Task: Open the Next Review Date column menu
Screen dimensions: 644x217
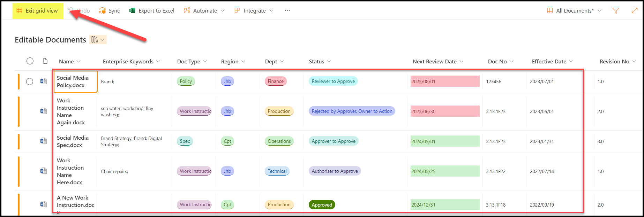Action: coord(438,62)
